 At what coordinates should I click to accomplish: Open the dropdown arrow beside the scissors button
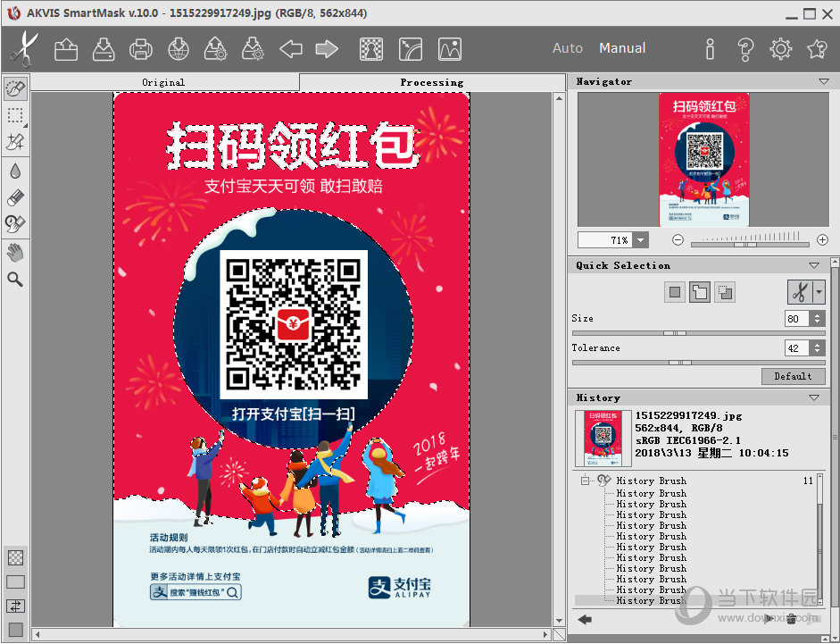[819, 293]
